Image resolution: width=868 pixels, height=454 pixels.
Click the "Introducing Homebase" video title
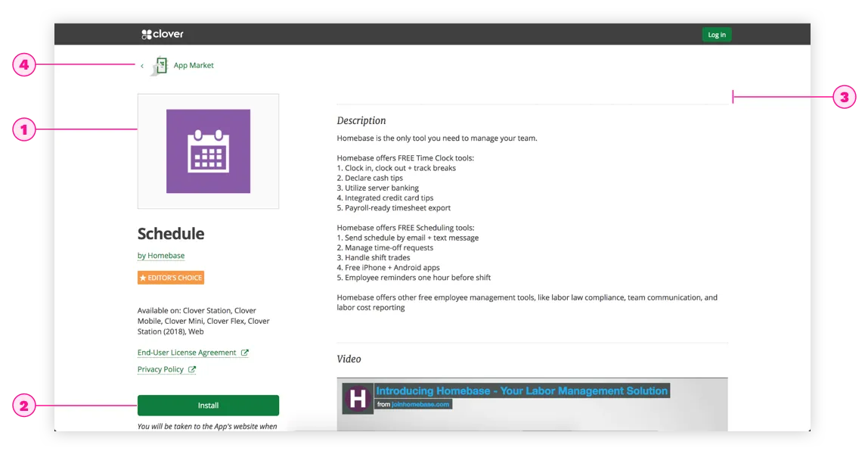pyautogui.click(x=522, y=391)
